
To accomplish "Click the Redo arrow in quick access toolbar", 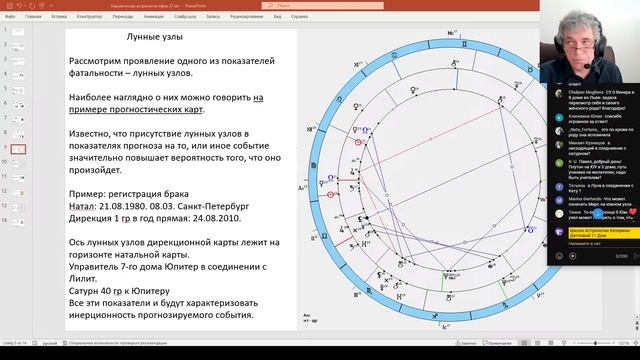I will click(x=32, y=6).
